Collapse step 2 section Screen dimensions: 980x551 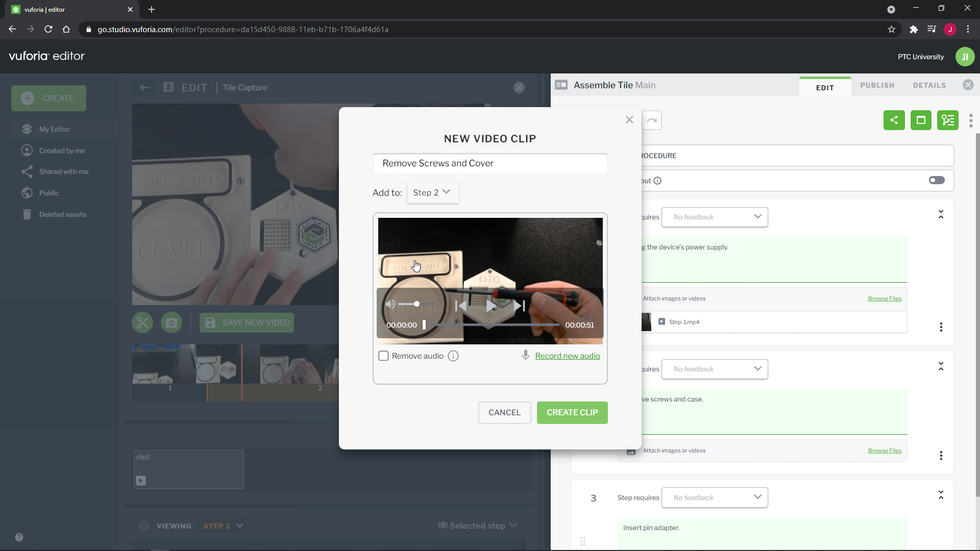(x=941, y=366)
